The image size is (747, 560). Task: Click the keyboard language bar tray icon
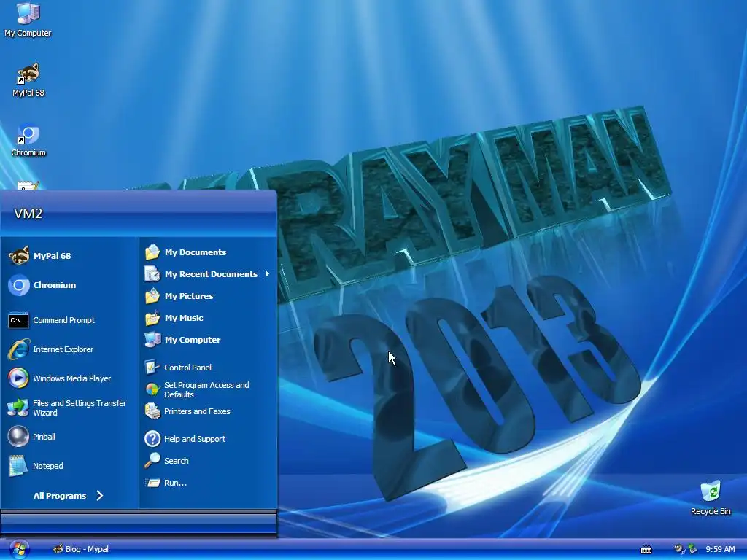(646, 550)
